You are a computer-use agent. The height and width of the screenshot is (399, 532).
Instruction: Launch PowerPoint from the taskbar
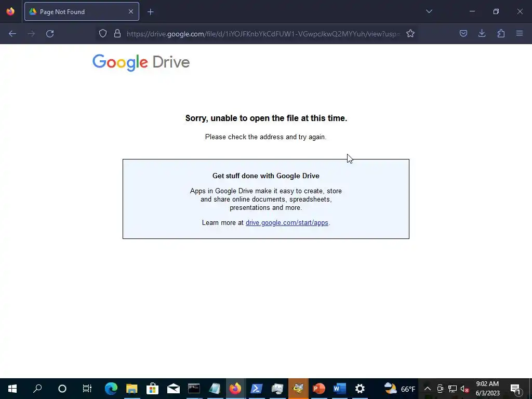click(x=319, y=389)
